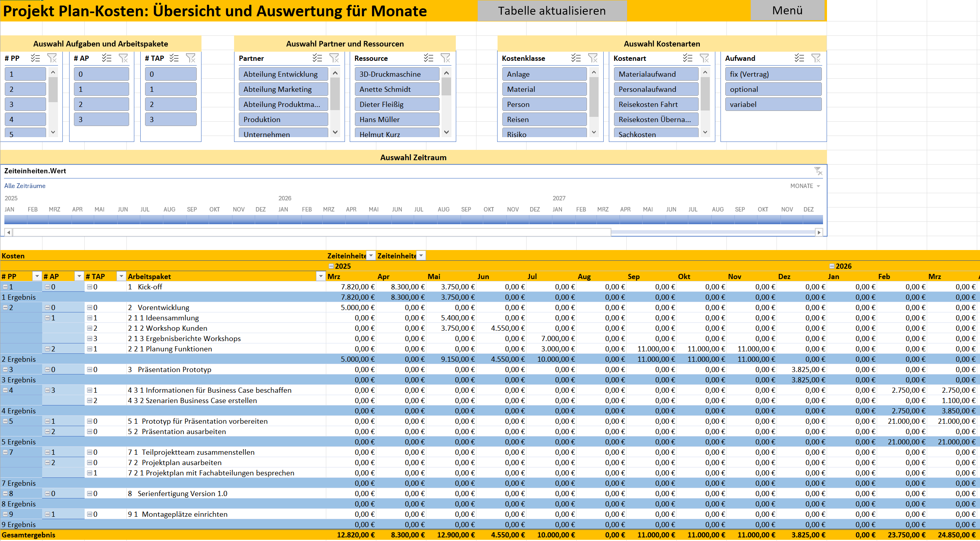Collapse the 2025 year group

tap(331, 266)
